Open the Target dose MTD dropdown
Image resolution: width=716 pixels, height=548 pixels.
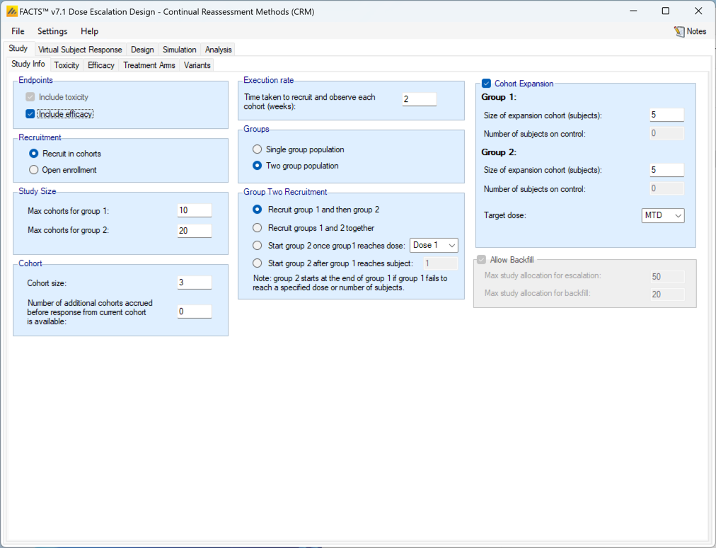click(x=662, y=215)
